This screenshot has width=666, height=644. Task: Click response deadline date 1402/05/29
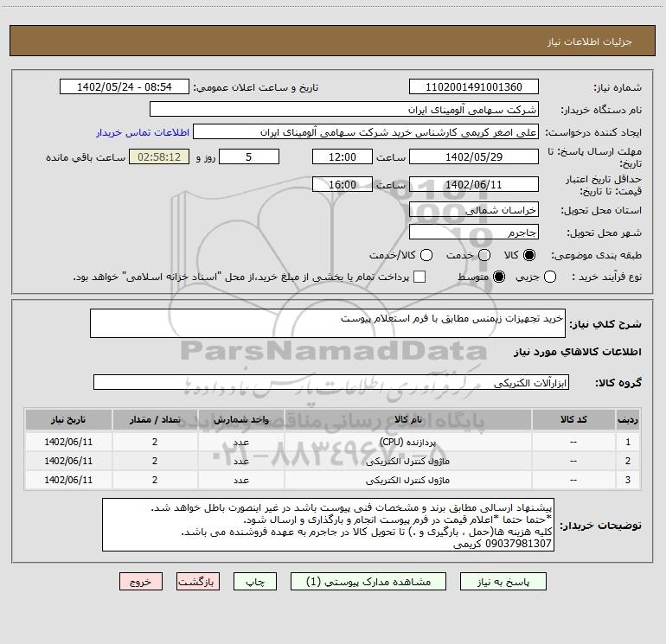click(474, 156)
